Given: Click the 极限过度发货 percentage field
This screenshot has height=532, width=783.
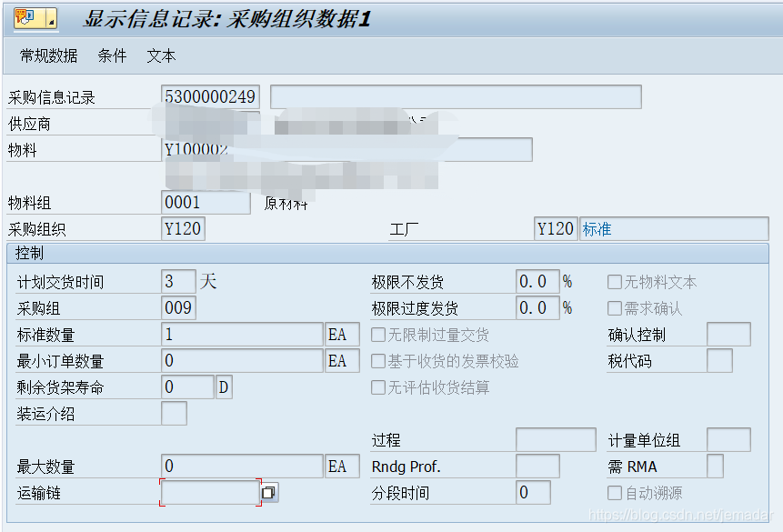Looking at the screenshot, I should pyautogui.click(x=537, y=307).
